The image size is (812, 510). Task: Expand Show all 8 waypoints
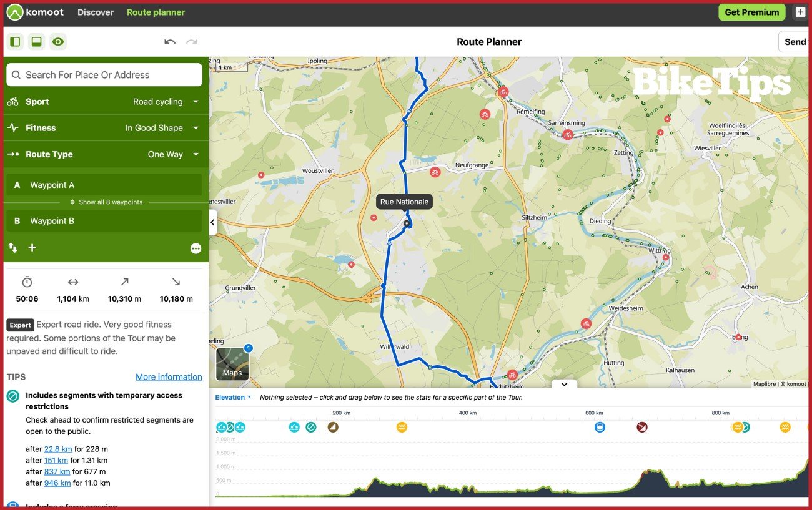(x=106, y=202)
